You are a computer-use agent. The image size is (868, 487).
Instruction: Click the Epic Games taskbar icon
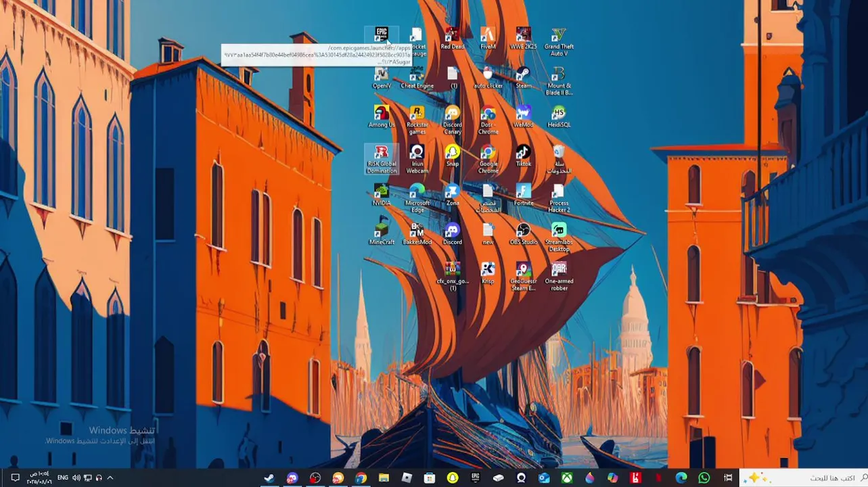(x=476, y=478)
